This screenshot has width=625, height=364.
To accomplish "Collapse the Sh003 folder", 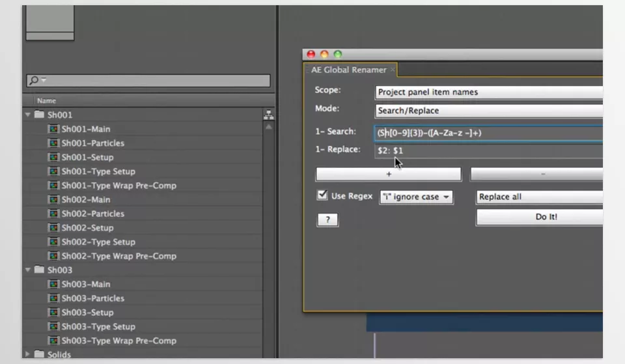I will pyautogui.click(x=28, y=270).
